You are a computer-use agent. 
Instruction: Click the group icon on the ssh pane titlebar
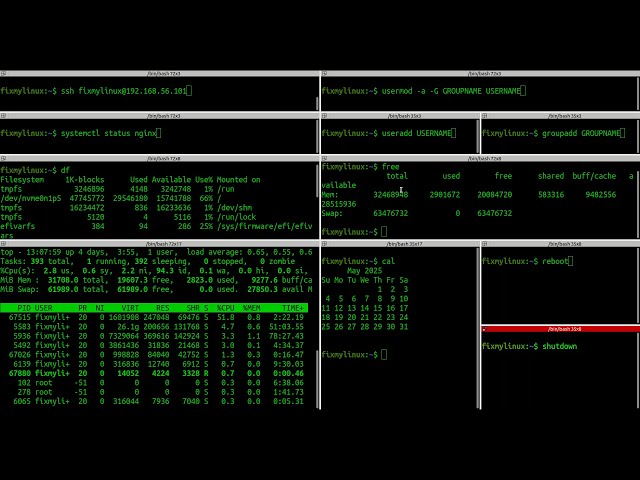[3, 73]
